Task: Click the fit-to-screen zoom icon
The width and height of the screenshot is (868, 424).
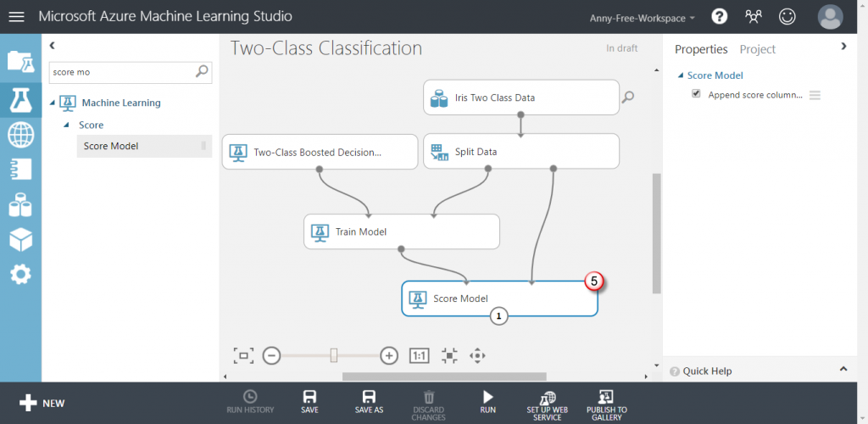Action: point(243,355)
